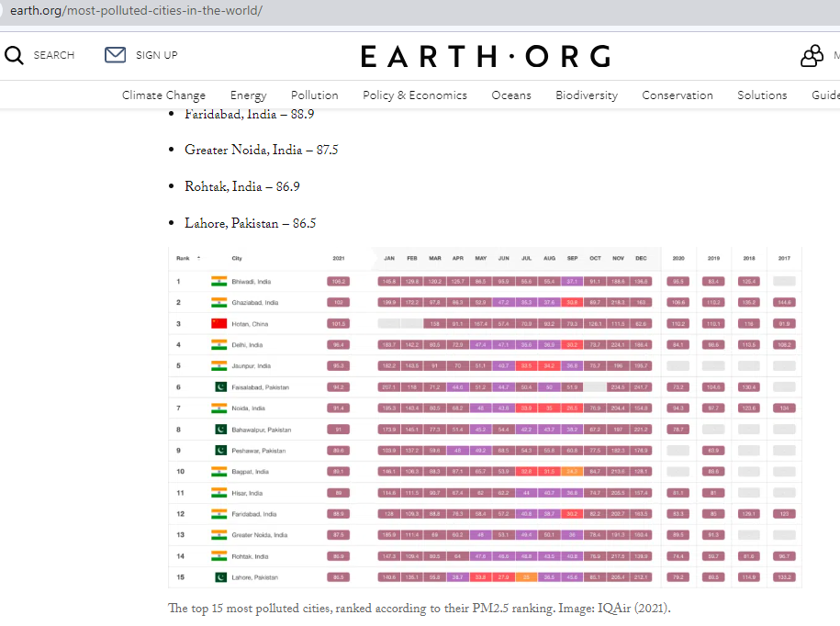Click 'Ghaziabad, India' in table

[255, 303]
